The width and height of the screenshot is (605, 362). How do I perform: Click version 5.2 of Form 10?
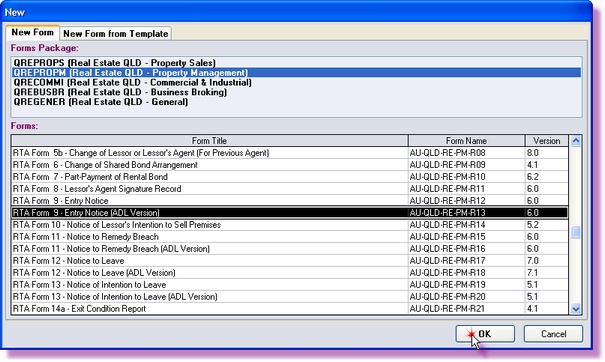(x=533, y=225)
